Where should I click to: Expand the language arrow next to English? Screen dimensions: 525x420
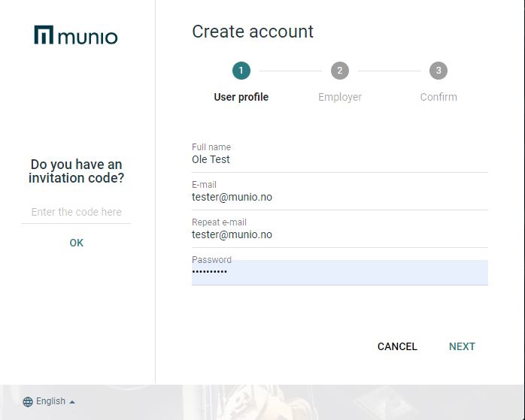click(x=72, y=402)
